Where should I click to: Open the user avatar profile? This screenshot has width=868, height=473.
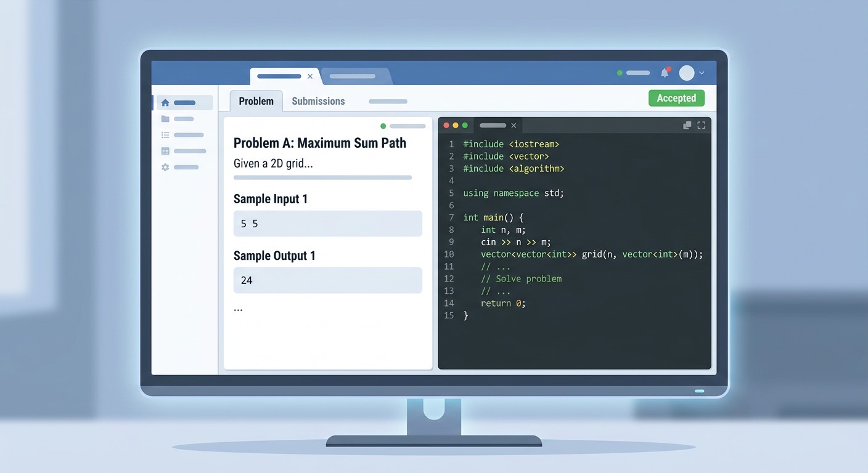point(687,73)
